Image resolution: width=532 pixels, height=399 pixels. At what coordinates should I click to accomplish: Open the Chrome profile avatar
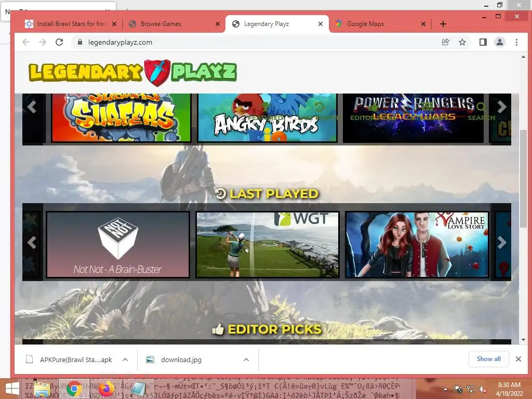[x=500, y=42]
